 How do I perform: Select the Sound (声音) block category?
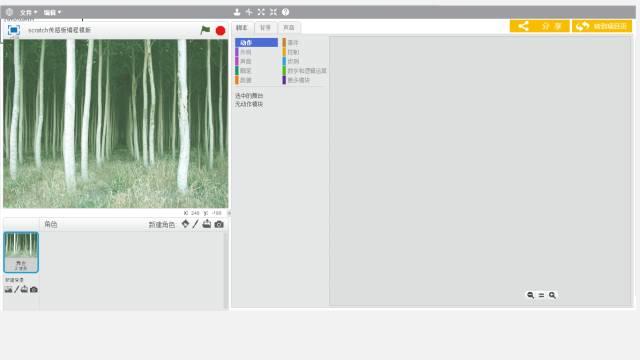[x=256, y=61]
